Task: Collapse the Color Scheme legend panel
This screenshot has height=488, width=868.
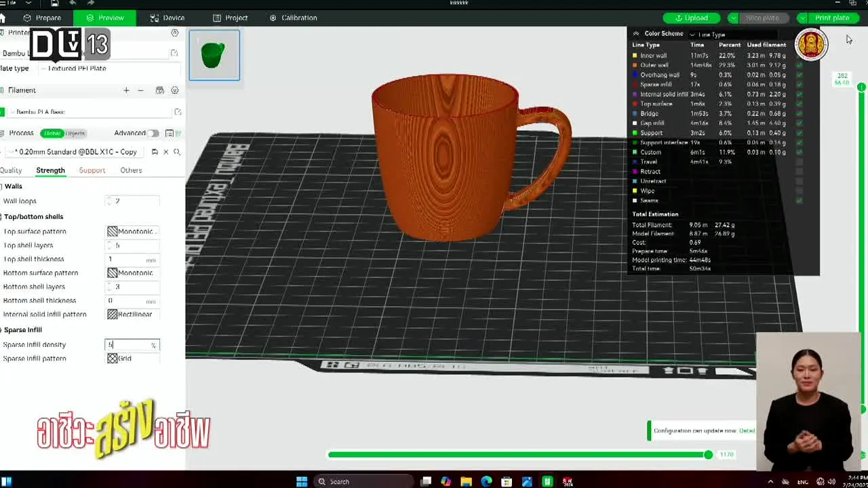Action: (635, 34)
